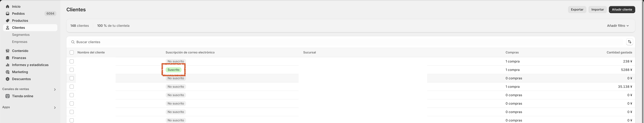The width and height of the screenshot is (644, 123).
Task: Go to Empresas under Clientes
Action: coord(20,42)
